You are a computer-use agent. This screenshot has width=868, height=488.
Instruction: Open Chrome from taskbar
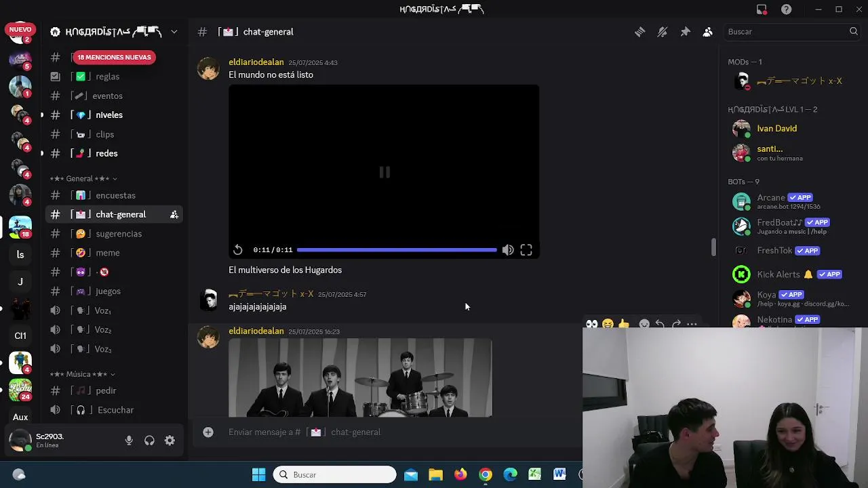pos(486,474)
